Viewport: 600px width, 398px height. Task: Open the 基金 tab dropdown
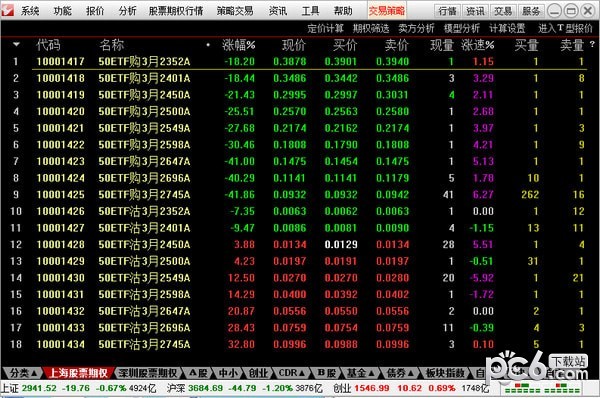tap(360, 373)
